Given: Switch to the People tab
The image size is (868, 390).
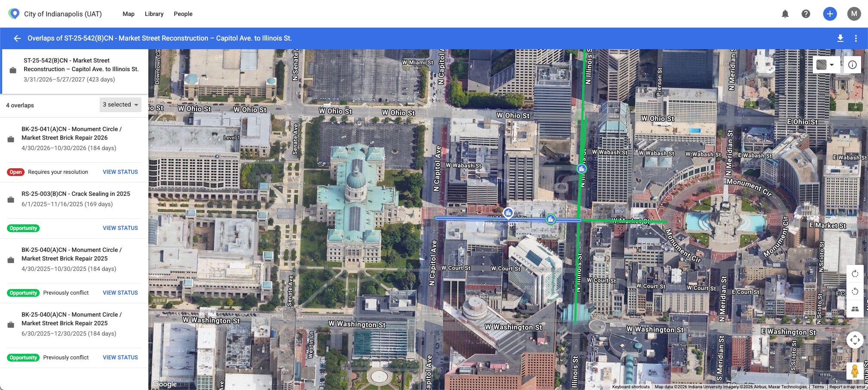Looking at the screenshot, I should pyautogui.click(x=183, y=14).
